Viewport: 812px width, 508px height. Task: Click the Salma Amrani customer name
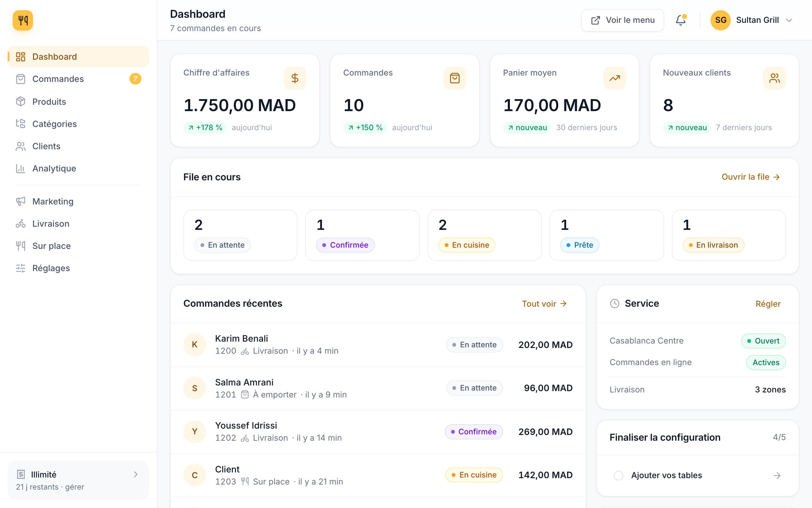(x=244, y=382)
